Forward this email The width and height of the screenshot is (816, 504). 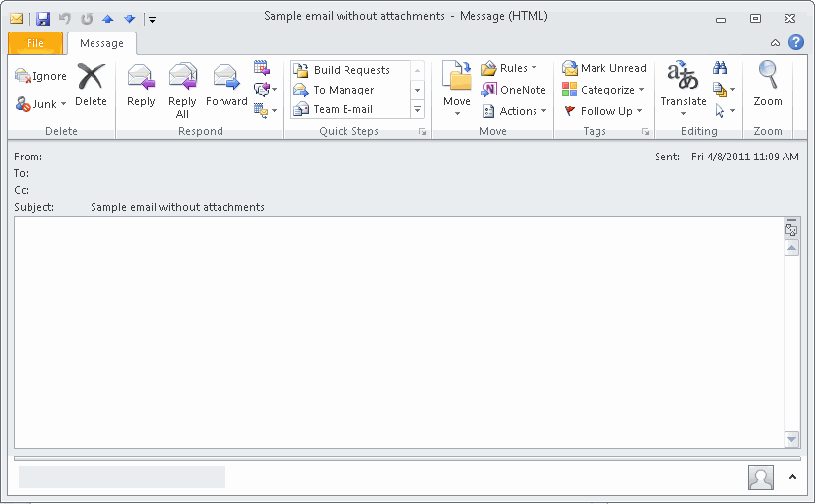coord(226,86)
